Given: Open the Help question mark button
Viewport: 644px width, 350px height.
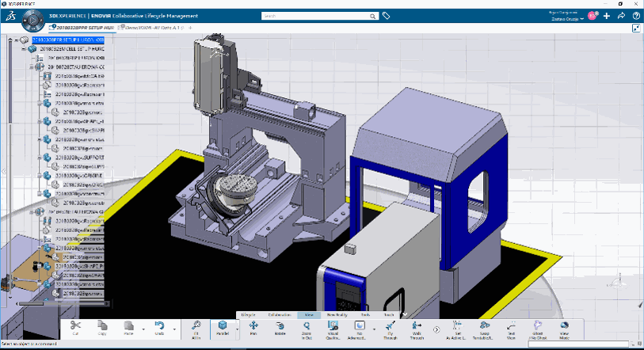Looking at the screenshot, I should pyautogui.click(x=636, y=15).
